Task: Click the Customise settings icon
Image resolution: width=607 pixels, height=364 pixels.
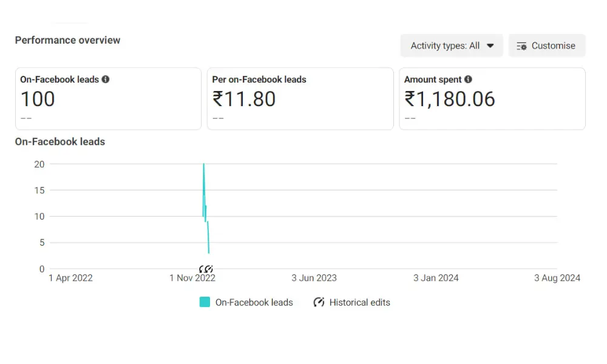Action: coord(521,46)
